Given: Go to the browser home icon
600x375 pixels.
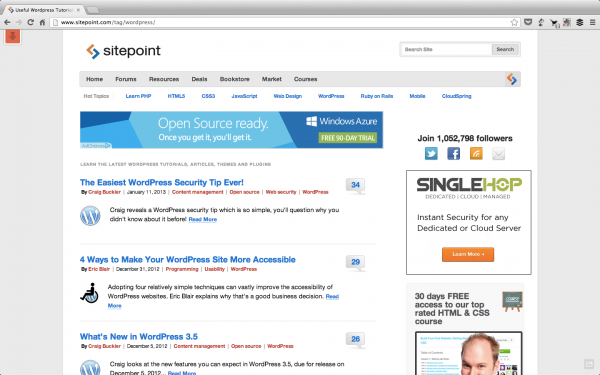Looking at the screenshot, I should (42, 22).
